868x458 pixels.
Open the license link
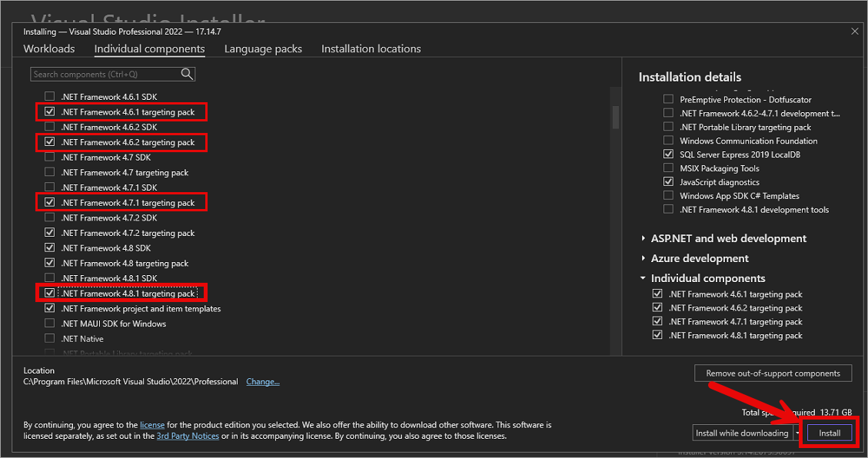[152, 425]
